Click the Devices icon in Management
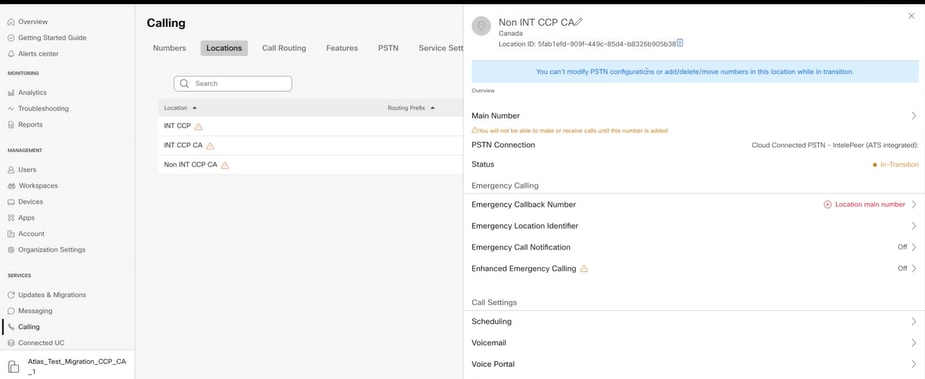 [11, 202]
